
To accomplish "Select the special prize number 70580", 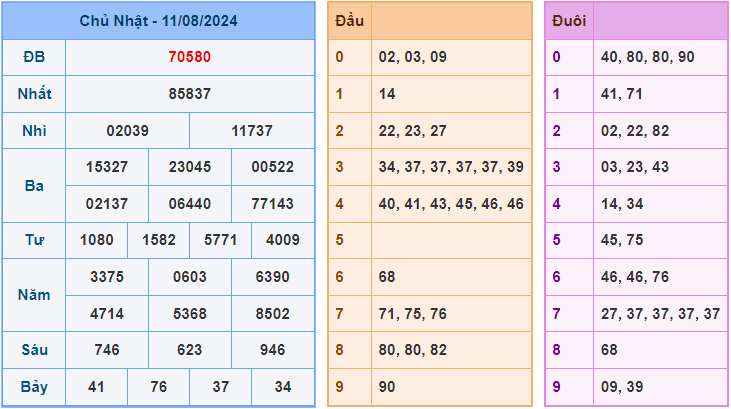I will coord(189,57).
